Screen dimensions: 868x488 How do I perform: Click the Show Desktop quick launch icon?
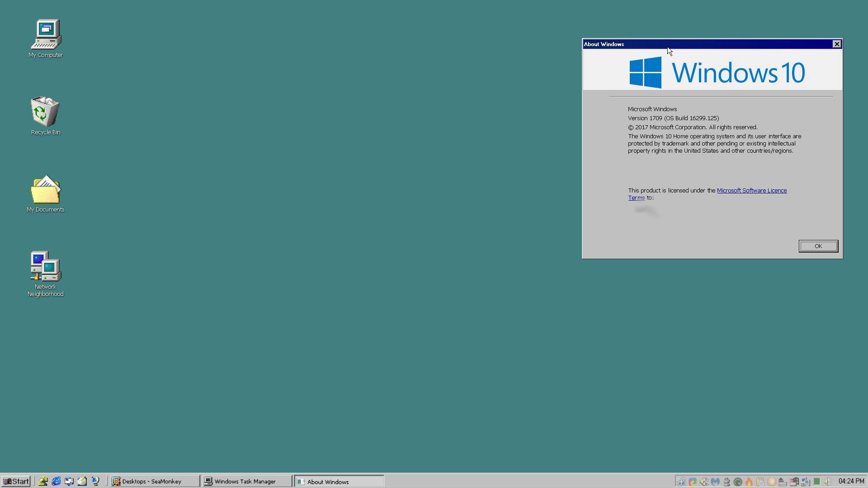point(82,481)
